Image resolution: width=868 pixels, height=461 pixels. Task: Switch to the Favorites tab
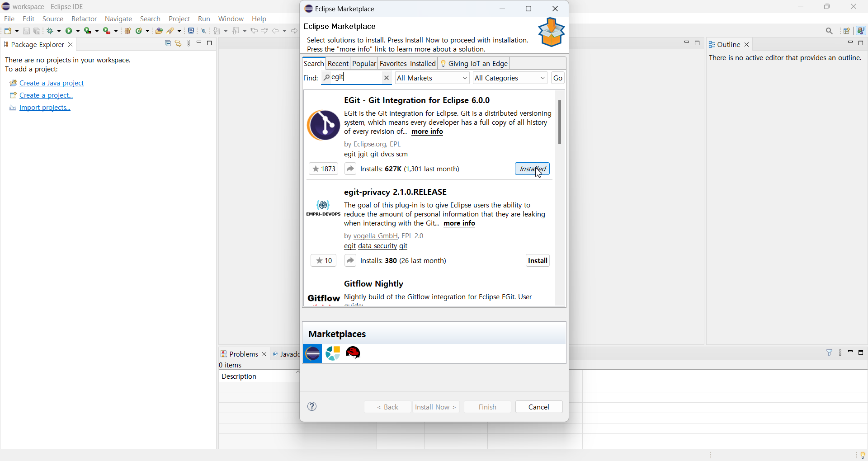pyautogui.click(x=393, y=64)
